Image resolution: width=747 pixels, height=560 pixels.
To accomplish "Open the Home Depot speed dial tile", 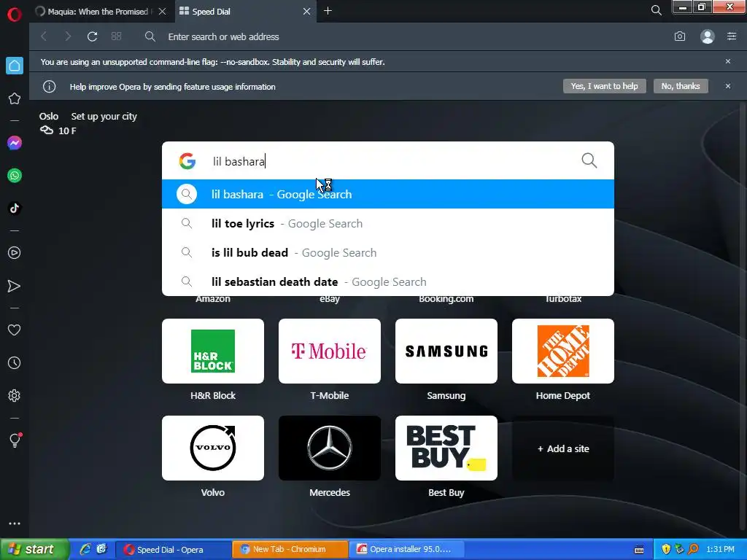I will click(563, 351).
